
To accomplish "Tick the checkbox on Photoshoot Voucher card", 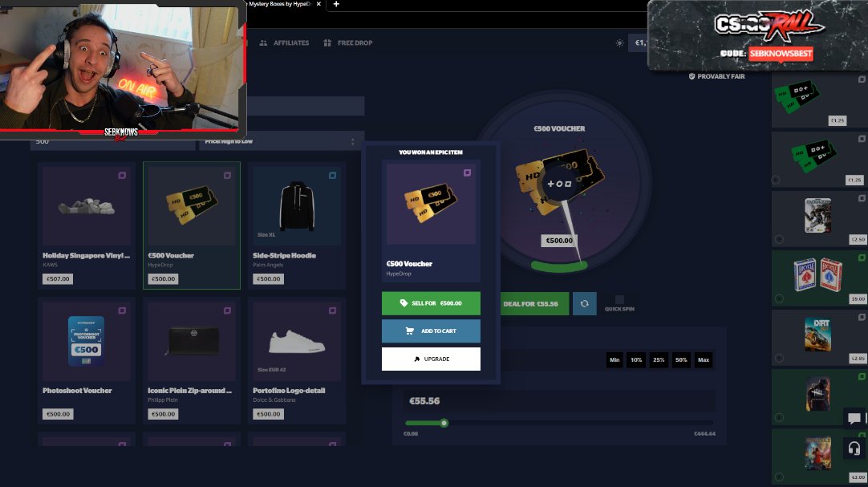I will pyautogui.click(x=122, y=310).
